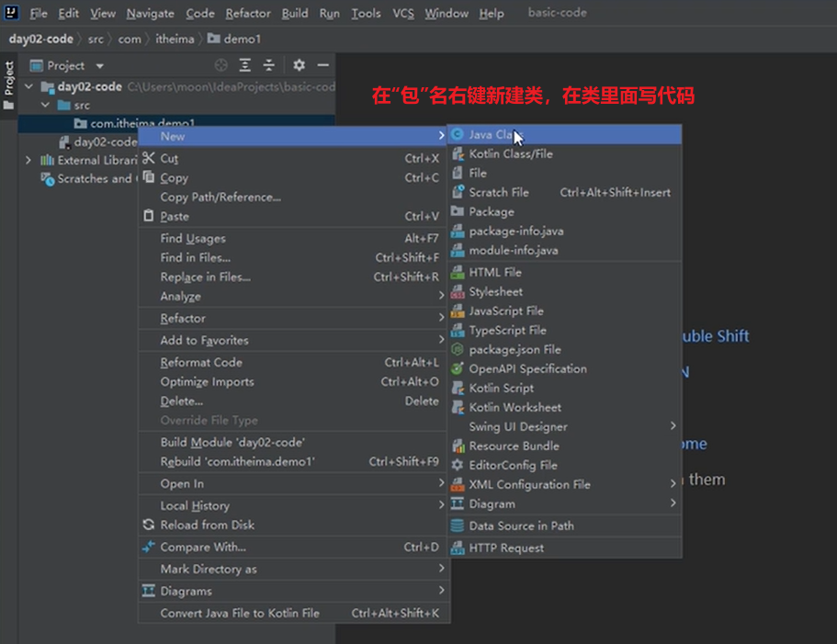Click the com breadcrumb segment

(130, 39)
